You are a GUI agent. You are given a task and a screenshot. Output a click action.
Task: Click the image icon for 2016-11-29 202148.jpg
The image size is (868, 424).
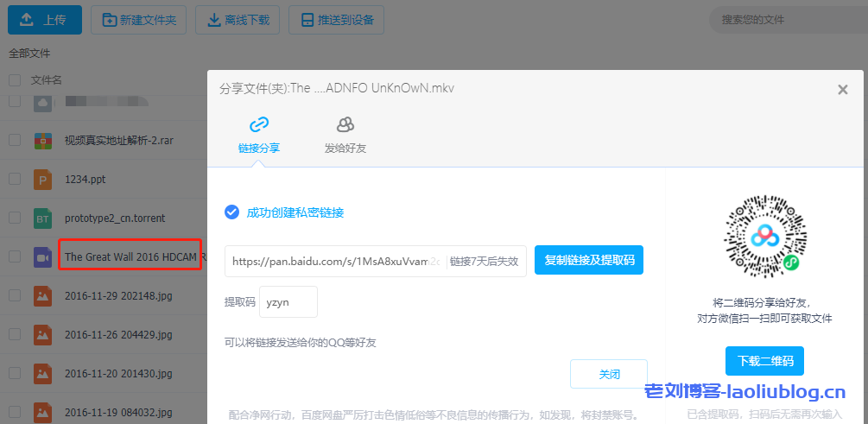tap(43, 296)
